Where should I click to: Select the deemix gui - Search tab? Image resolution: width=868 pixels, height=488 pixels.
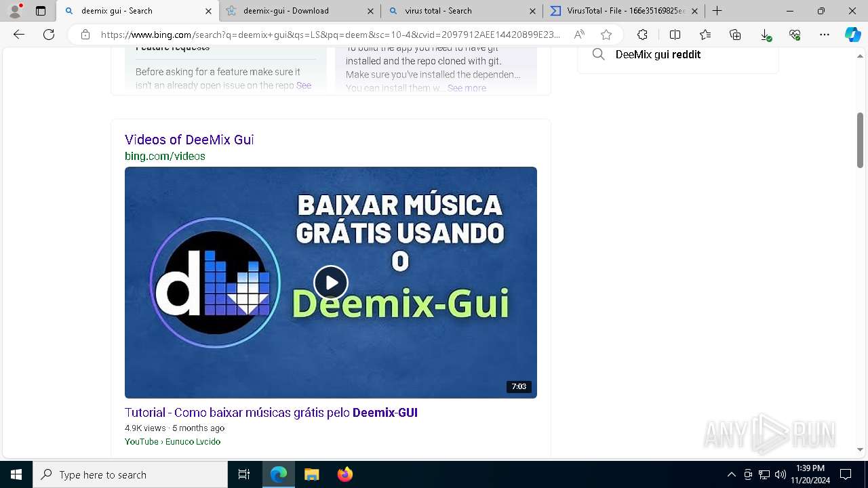pyautogui.click(x=138, y=11)
